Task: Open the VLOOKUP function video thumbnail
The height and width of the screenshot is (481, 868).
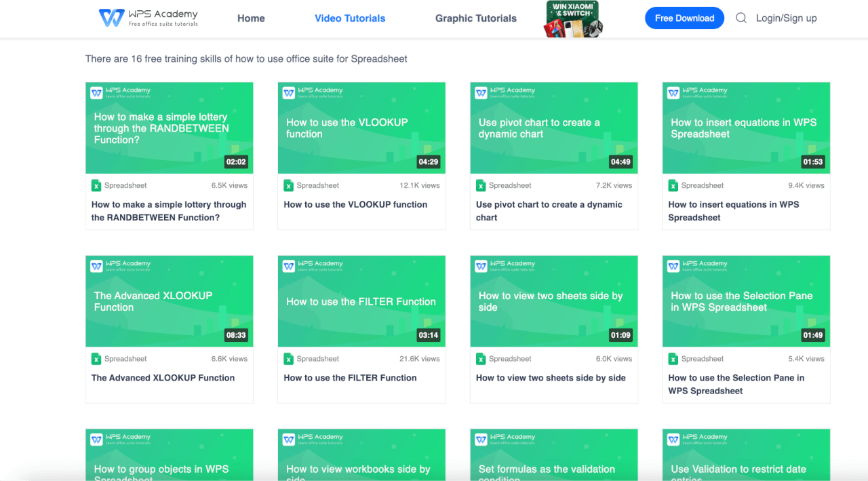Action: click(x=361, y=128)
